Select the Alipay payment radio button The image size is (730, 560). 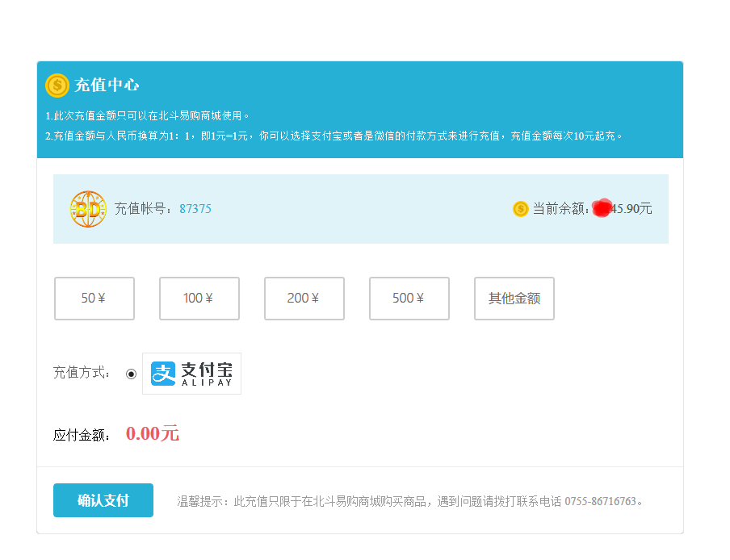point(131,374)
